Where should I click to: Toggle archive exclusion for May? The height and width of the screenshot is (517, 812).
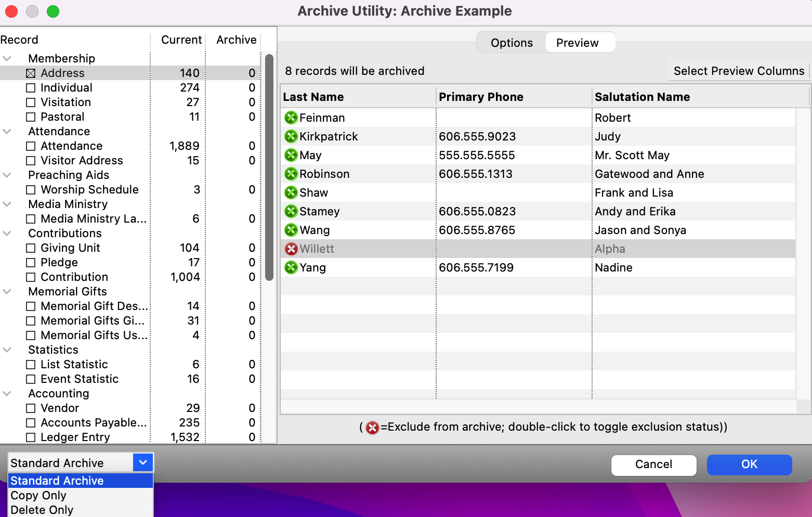point(291,155)
